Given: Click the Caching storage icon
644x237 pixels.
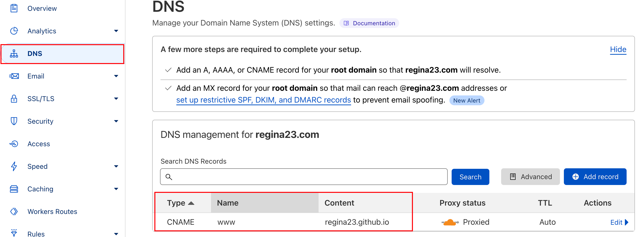Looking at the screenshot, I should click(x=14, y=189).
